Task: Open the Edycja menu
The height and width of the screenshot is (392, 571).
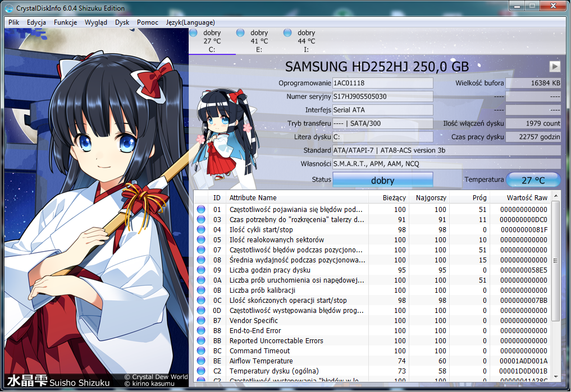Action: (x=36, y=22)
